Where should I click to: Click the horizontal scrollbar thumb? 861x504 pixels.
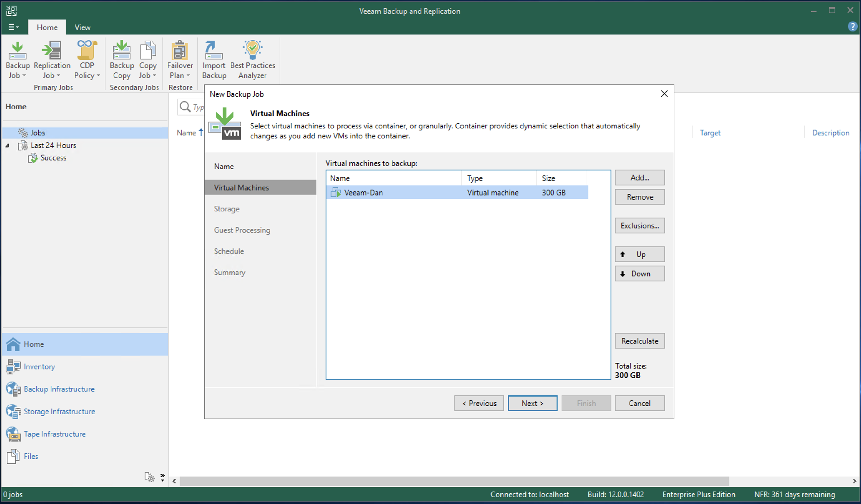coord(455,481)
